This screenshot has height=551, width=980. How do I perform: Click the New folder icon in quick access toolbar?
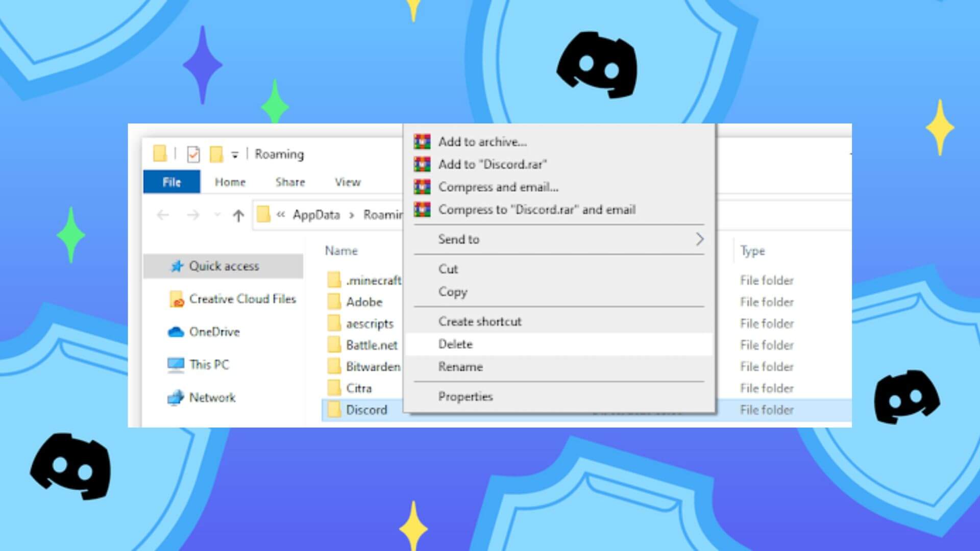point(216,154)
